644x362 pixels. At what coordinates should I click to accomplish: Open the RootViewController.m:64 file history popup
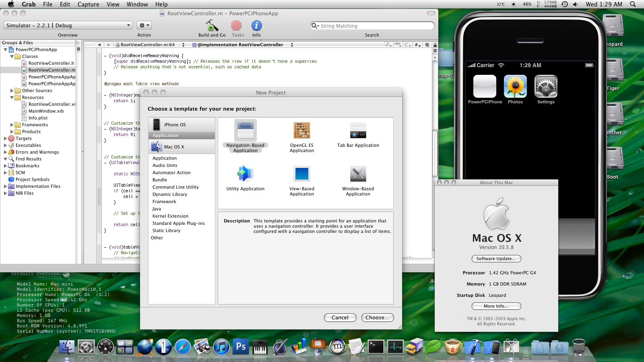pos(150,45)
